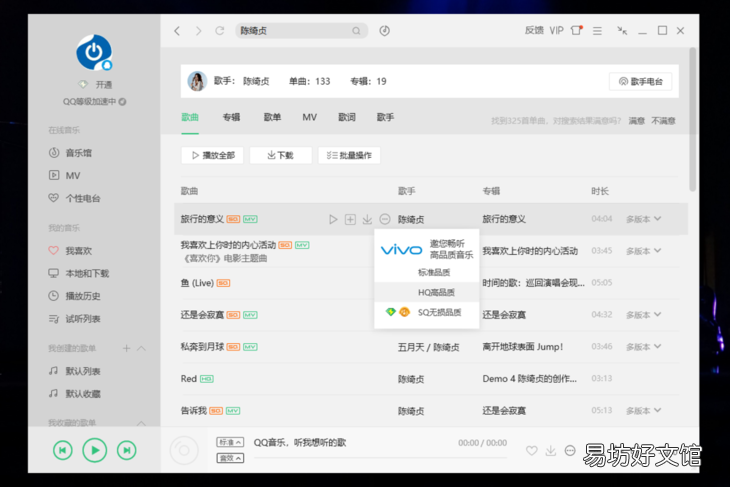Go back with the left arrow
The width and height of the screenshot is (730, 487).
pyautogui.click(x=177, y=31)
